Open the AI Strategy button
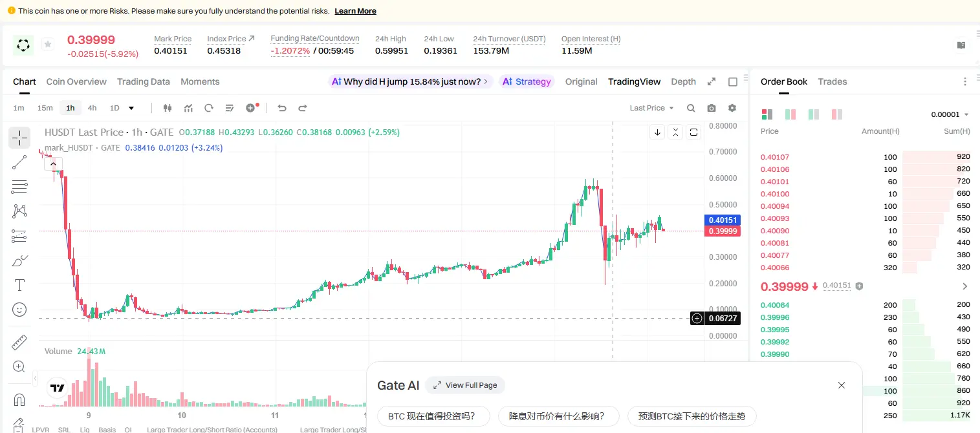Viewport: 980px width, 433px height. point(527,81)
